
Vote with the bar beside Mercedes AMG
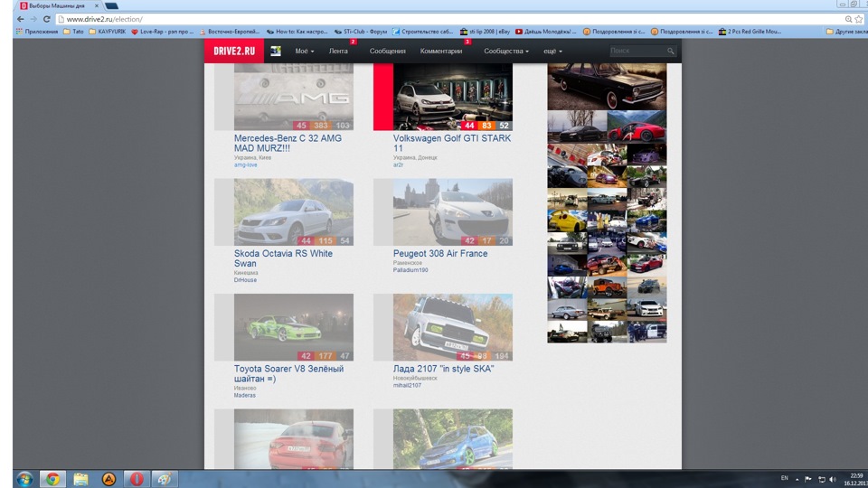tap(223, 97)
